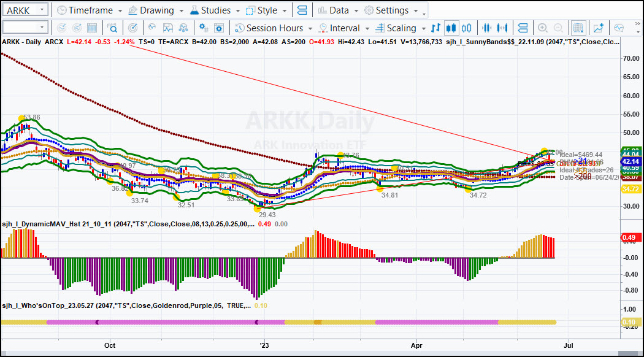Click the 'ARKK - Daily' status text
Image resolution: width=644 pixels, height=357 pixels.
[21, 42]
